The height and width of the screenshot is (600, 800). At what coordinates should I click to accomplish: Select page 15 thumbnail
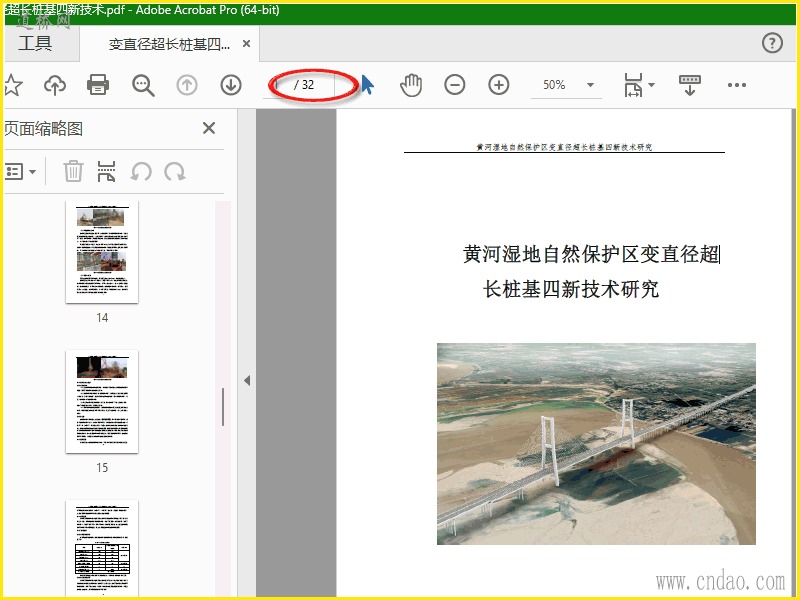[x=102, y=402]
